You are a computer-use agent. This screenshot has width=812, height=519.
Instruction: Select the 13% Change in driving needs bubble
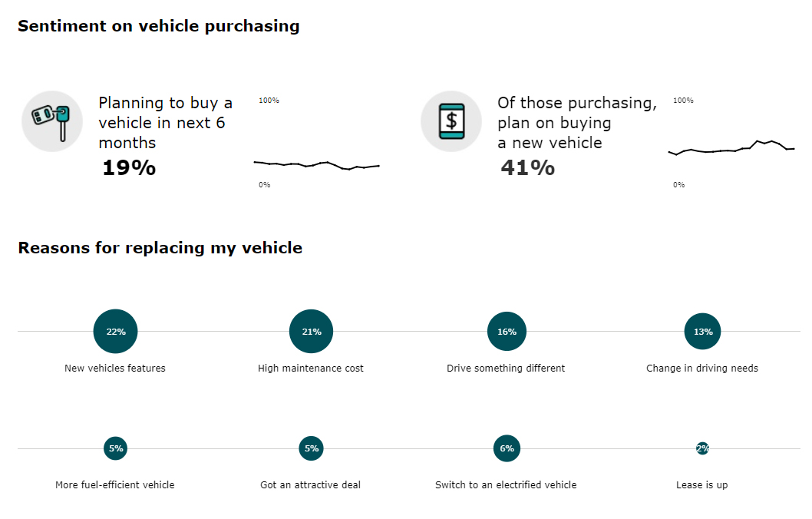pos(702,332)
